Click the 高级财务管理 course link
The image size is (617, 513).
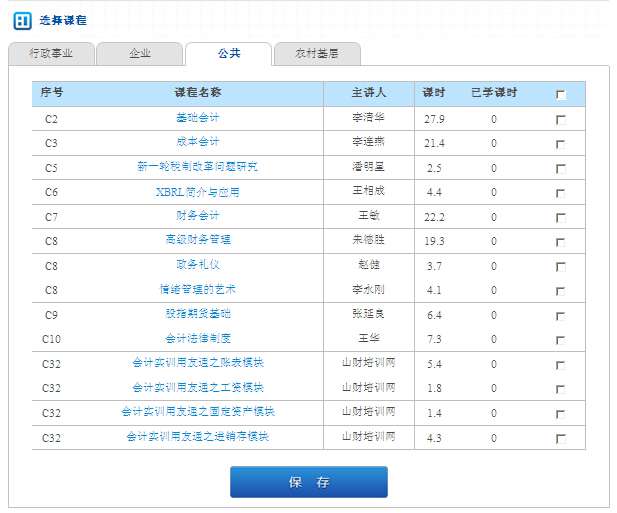tap(197, 240)
